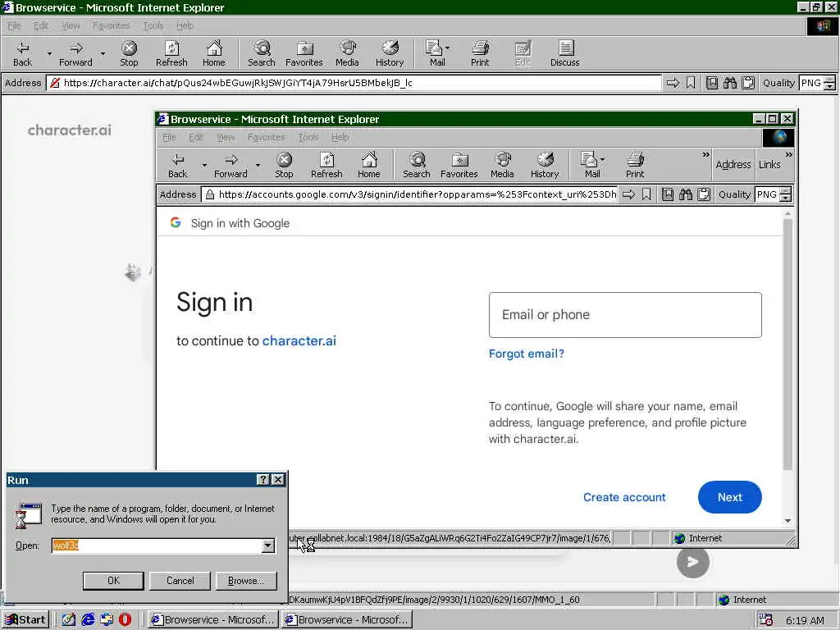840x630 pixels.
Task: Click Cancel in the Run dialog
Action: click(x=180, y=581)
